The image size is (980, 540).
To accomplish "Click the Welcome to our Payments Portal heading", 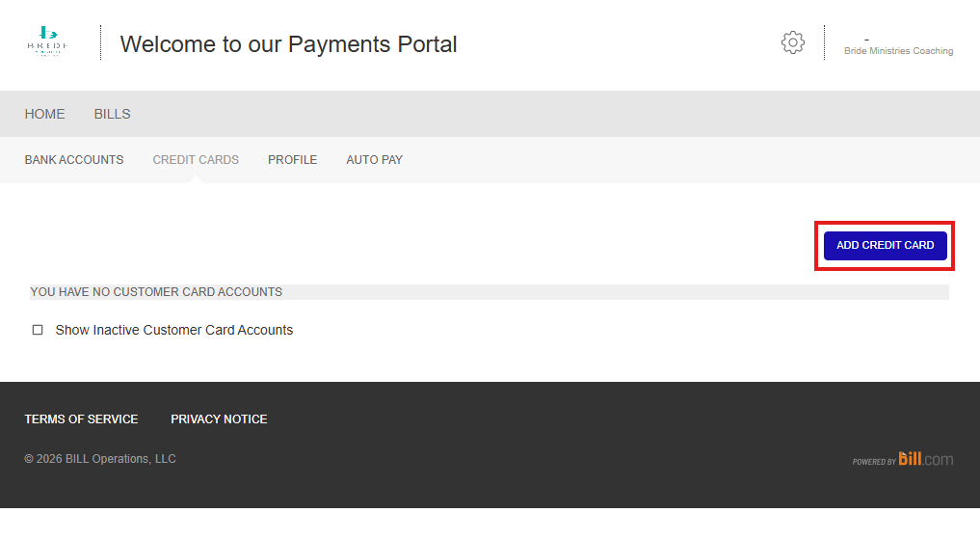I will click(288, 44).
